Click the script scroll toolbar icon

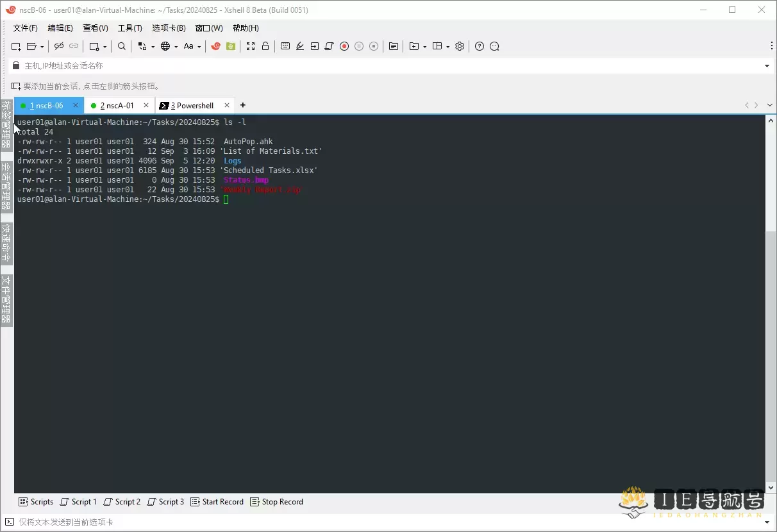[329, 46]
